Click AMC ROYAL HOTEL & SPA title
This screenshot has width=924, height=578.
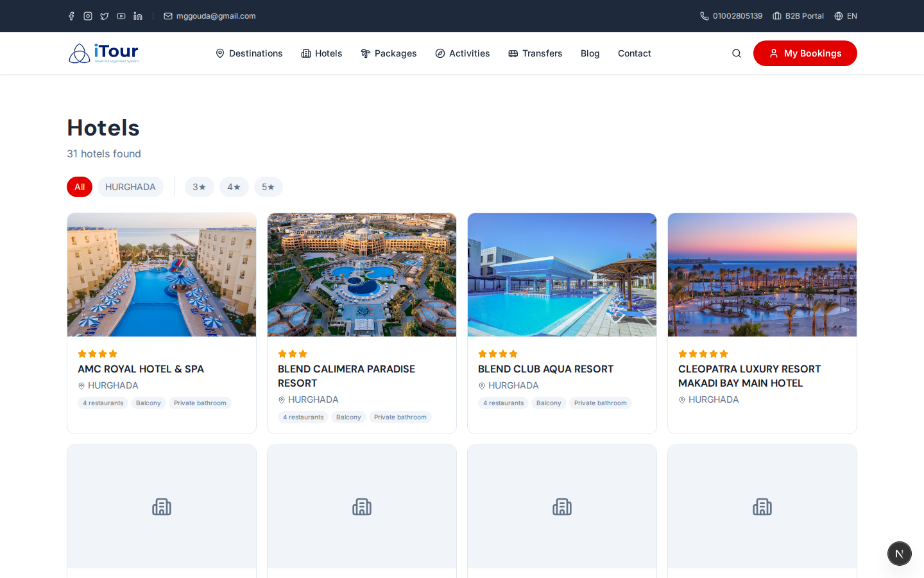[x=141, y=369]
